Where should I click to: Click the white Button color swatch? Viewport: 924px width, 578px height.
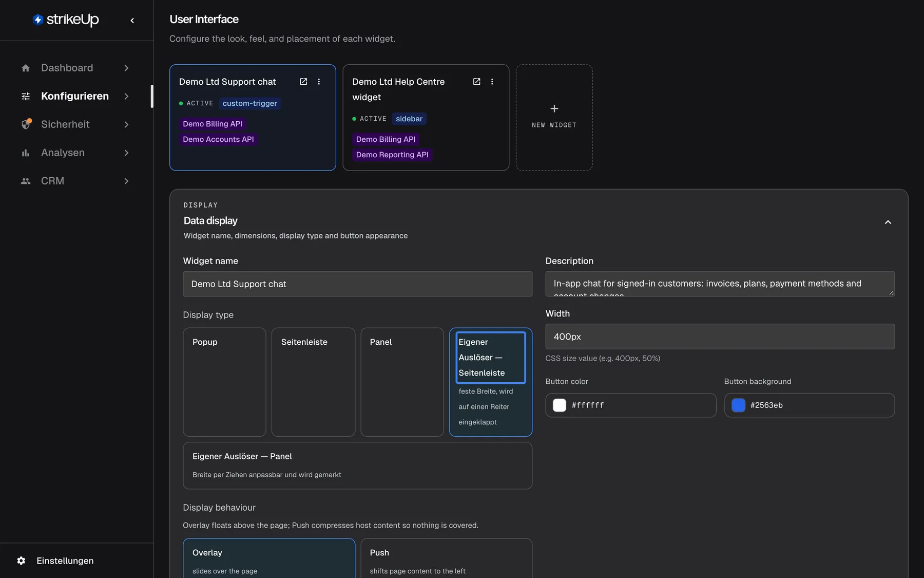pyautogui.click(x=560, y=405)
